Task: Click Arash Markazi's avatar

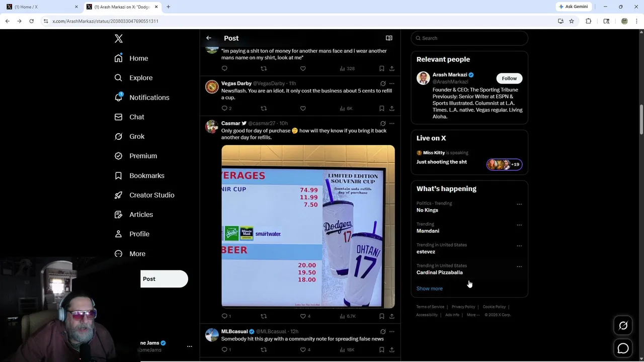Action: (423, 78)
